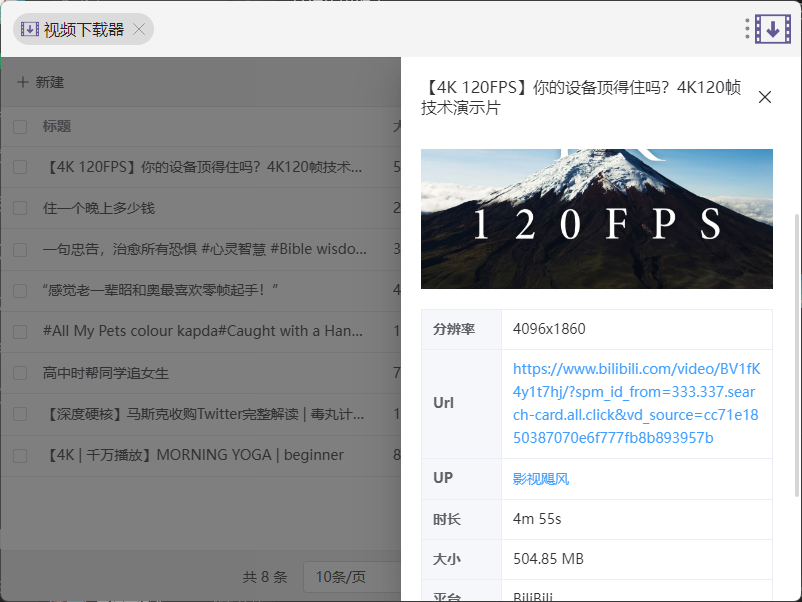Click the 120FPS video thumbnail
The width and height of the screenshot is (802, 602).
[596, 219]
